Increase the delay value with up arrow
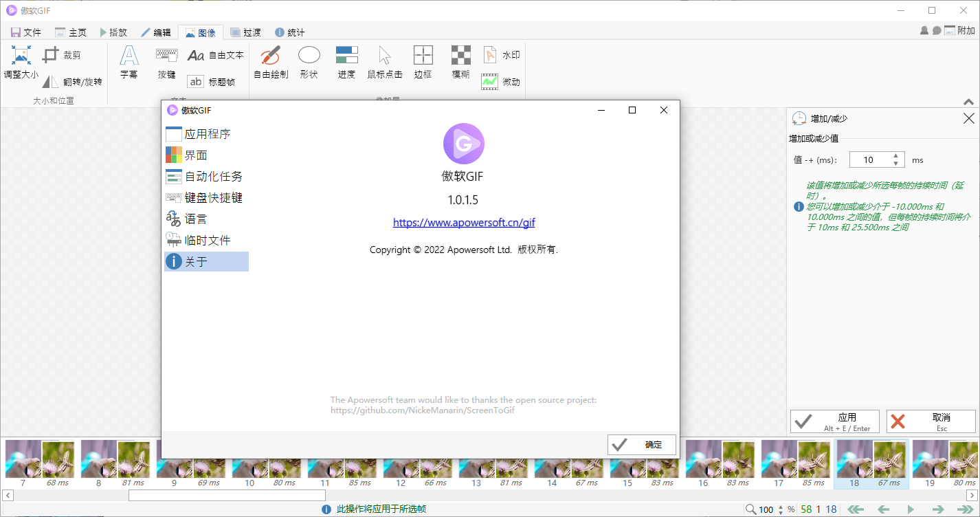This screenshot has width=980, height=517. pos(895,155)
